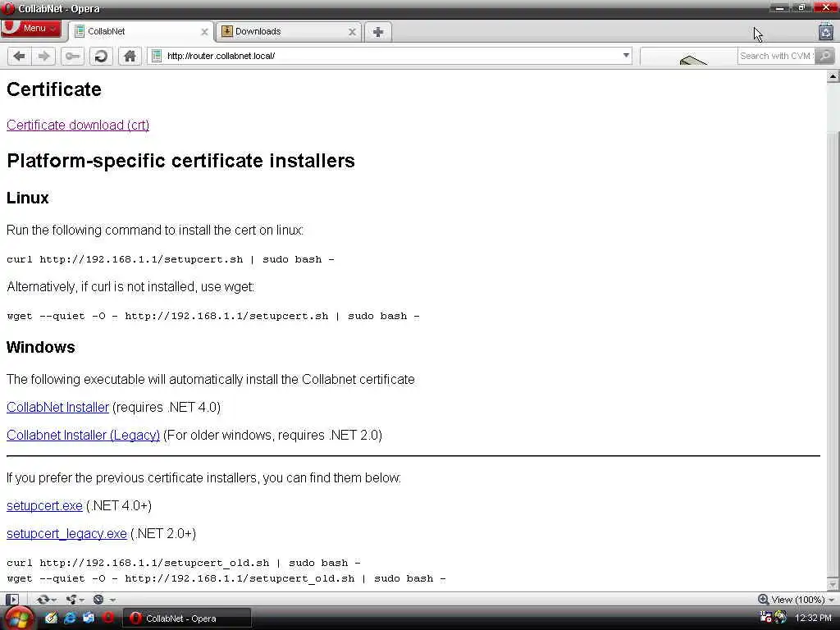Open the password wand key icon

[72, 56]
